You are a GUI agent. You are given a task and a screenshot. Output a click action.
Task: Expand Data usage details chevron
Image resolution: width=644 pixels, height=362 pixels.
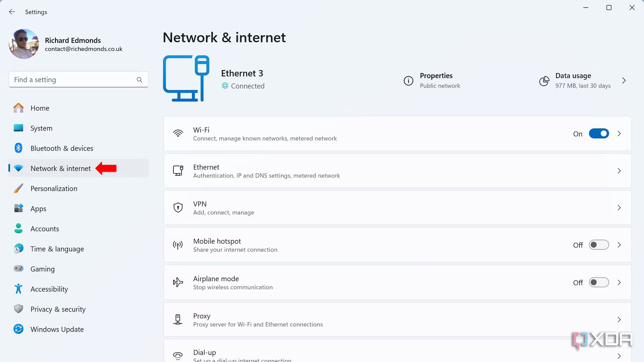coord(624,81)
